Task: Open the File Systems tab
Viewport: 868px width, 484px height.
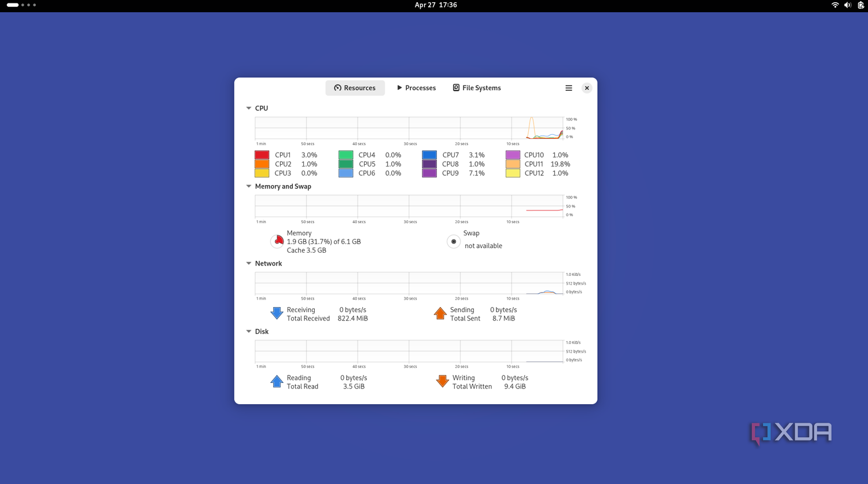Action: tap(477, 88)
